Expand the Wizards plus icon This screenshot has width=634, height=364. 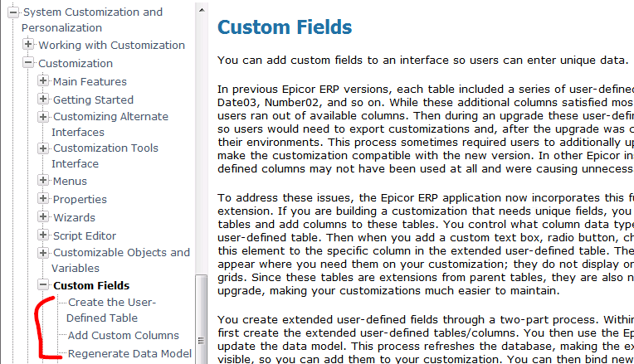point(43,216)
